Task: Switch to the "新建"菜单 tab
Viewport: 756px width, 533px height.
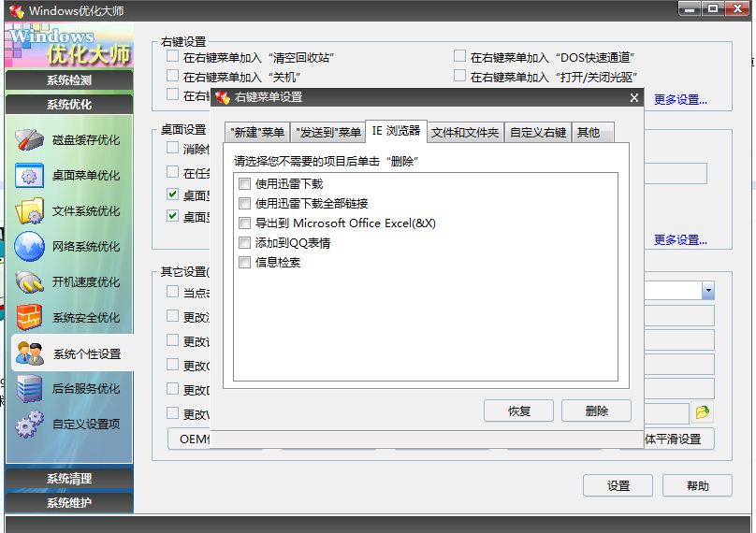Action: tap(257, 133)
